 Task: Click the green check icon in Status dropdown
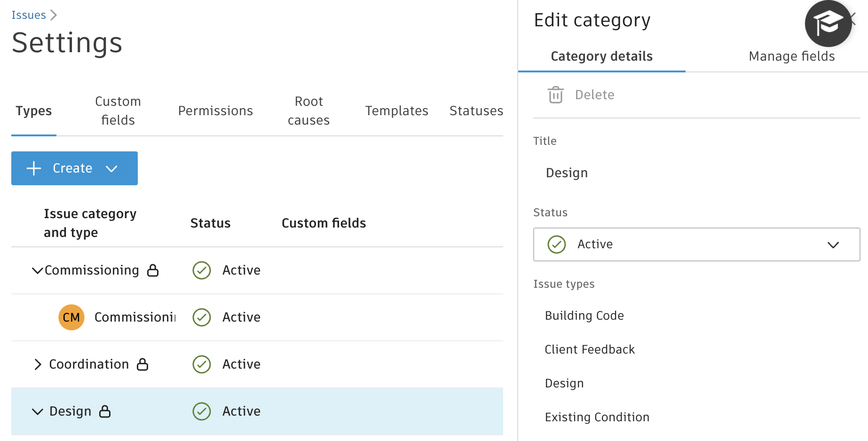(x=557, y=244)
